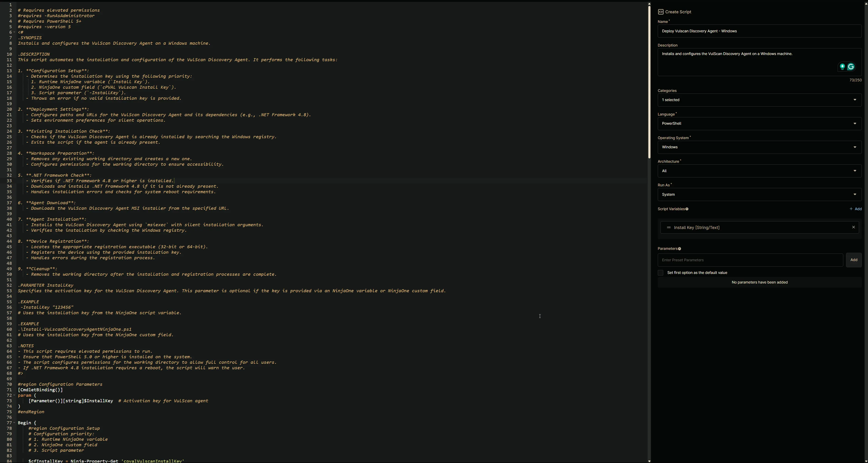Click '[CmdletBinding()]' on line 71
Screen dimensions: 868x463
pyautogui.click(x=40, y=390)
